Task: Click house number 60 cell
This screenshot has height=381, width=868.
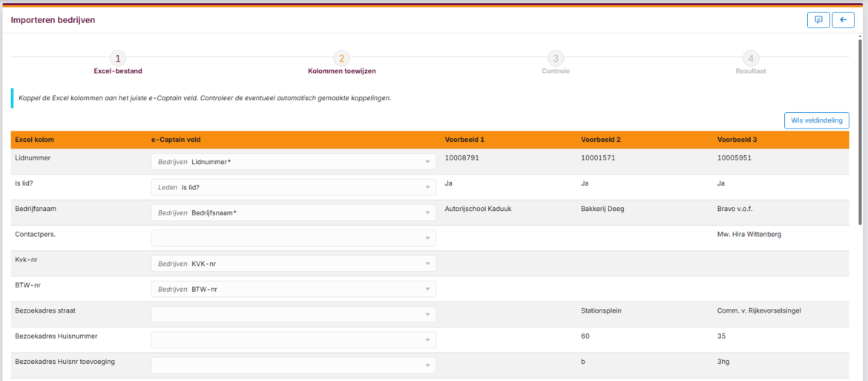Action: [x=585, y=336]
